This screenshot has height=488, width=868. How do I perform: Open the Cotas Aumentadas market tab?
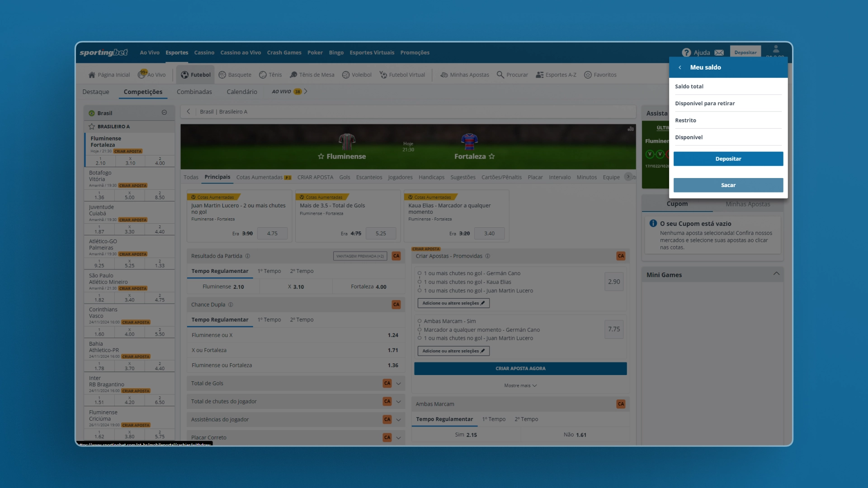tap(264, 177)
